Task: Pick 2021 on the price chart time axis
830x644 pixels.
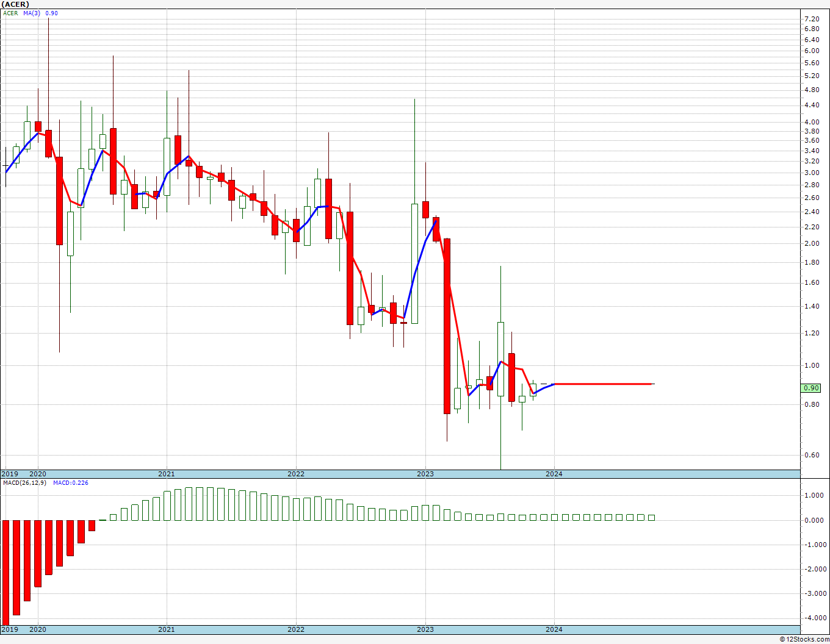Action: click(x=167, y=474)
